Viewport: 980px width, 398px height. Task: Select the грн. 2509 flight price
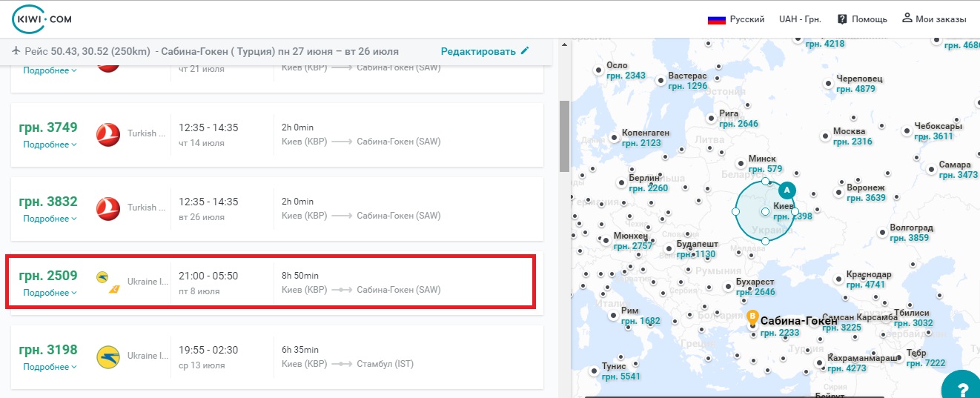click(x=48, y=276)
